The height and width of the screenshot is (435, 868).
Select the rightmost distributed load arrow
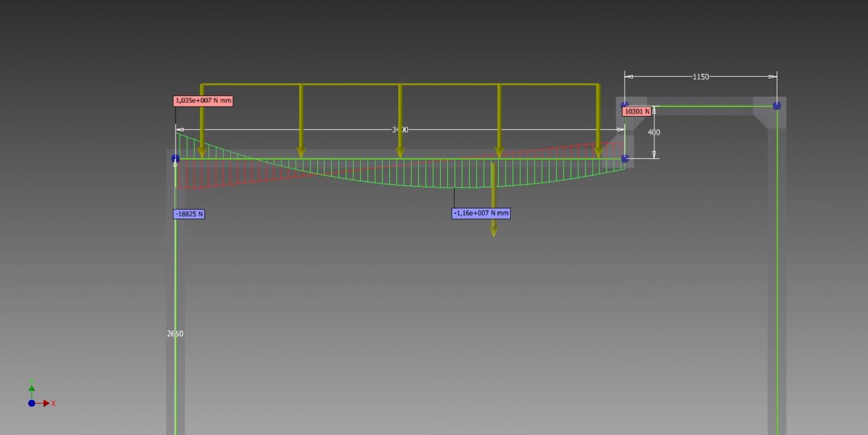tap(598, 121)
